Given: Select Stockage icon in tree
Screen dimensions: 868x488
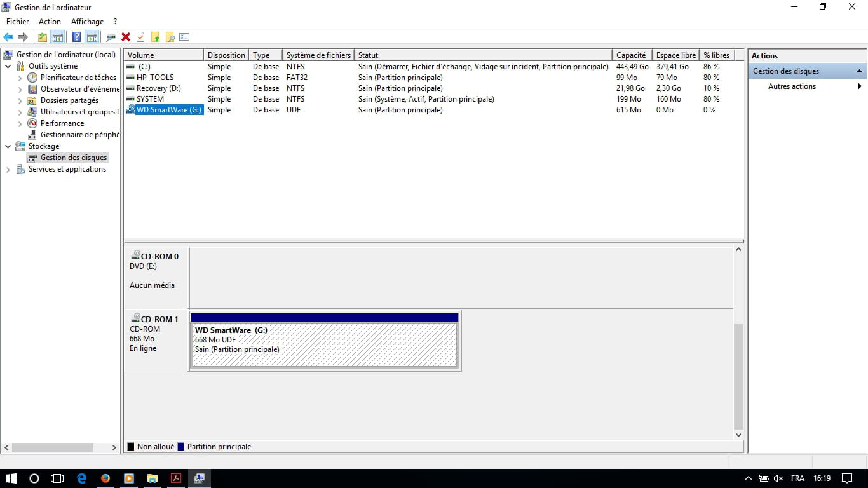Looking at the screenshot, I should click(20, 146).
